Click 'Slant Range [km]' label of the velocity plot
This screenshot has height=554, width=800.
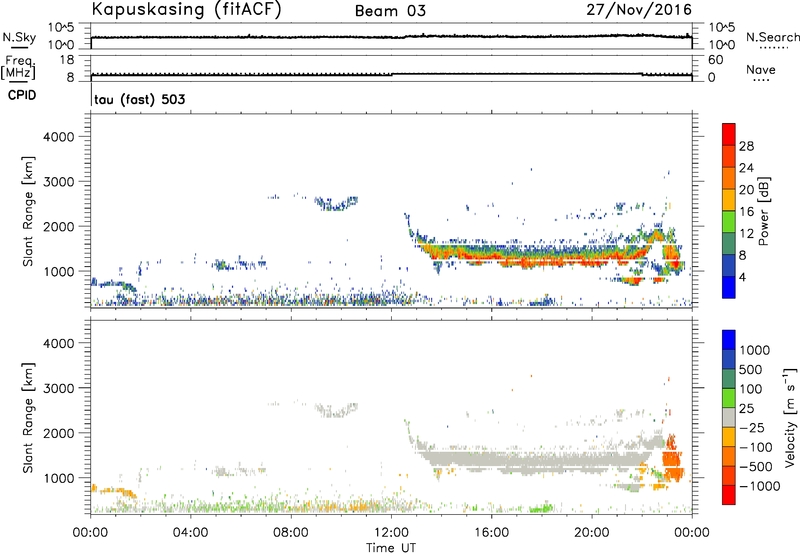click(28, 418)
